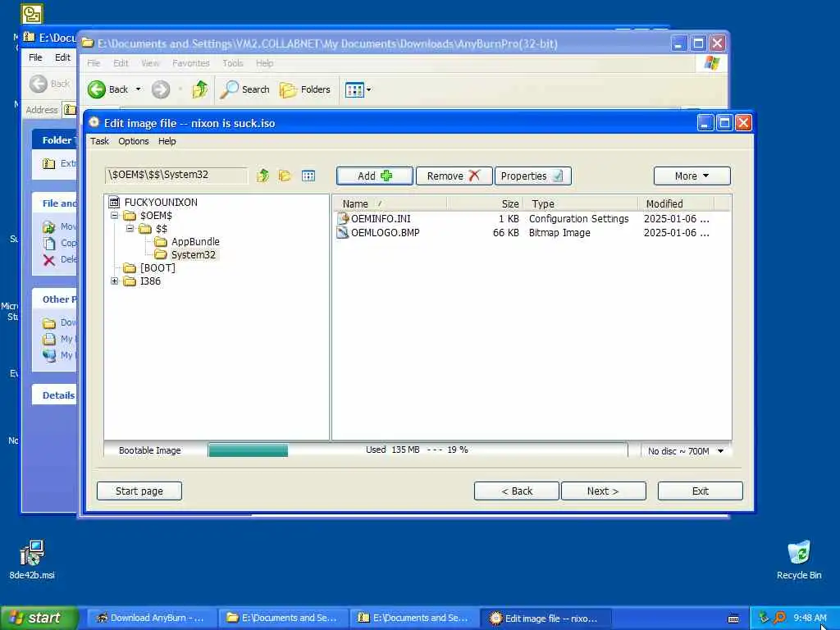Select the System32 folder in tree
840x630 pixels.
(x=193, y=255)
